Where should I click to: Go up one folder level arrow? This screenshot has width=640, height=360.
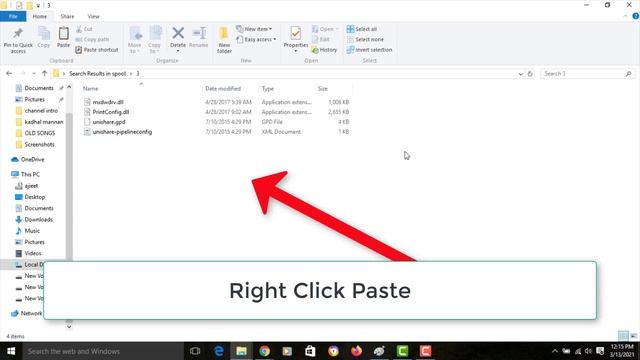44,73
